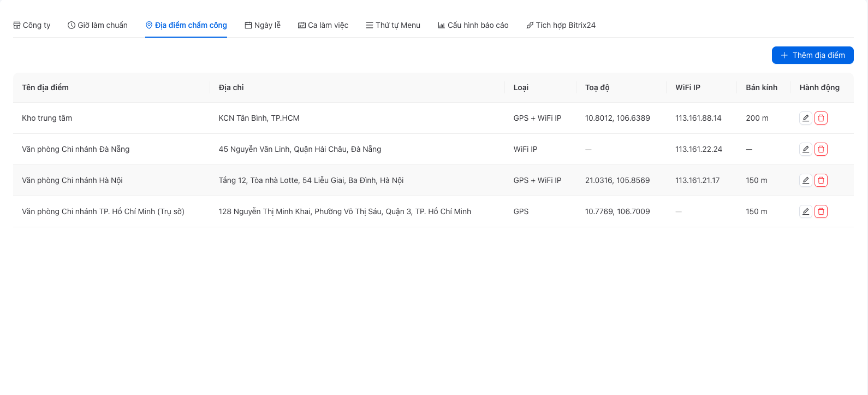
Task: Edit Văn phòng Chi nhánh Hà Nội row
Action: click(806, 180)
